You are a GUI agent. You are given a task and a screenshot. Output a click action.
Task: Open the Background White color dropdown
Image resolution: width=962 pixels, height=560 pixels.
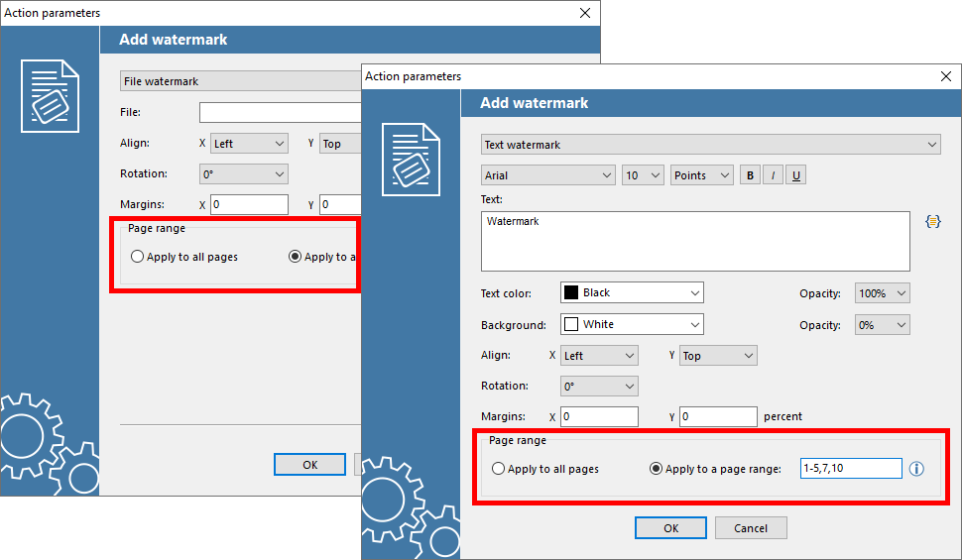[x=632, y=324]
